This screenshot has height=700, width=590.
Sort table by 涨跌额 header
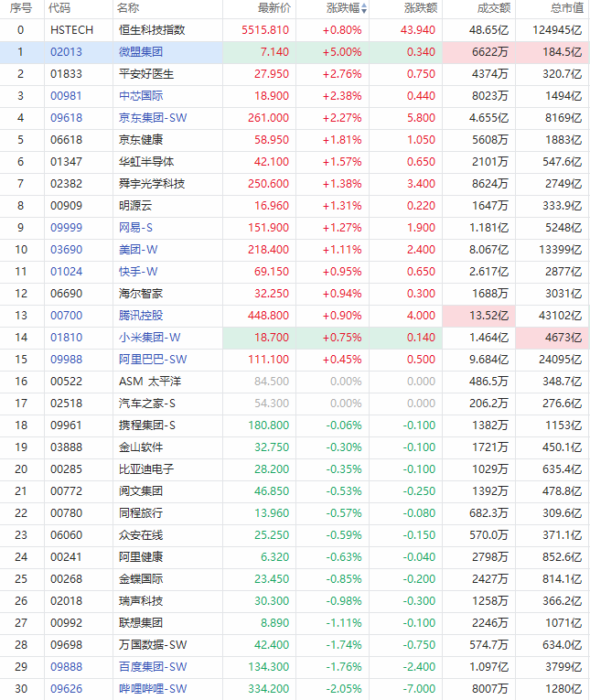[x=421, y=8]
